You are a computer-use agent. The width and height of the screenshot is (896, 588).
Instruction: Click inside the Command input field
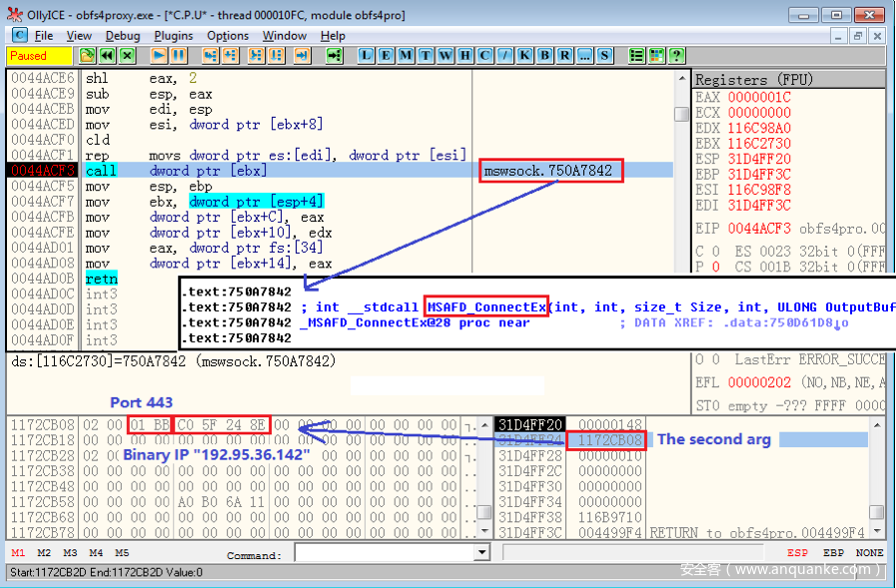(384, 553)
